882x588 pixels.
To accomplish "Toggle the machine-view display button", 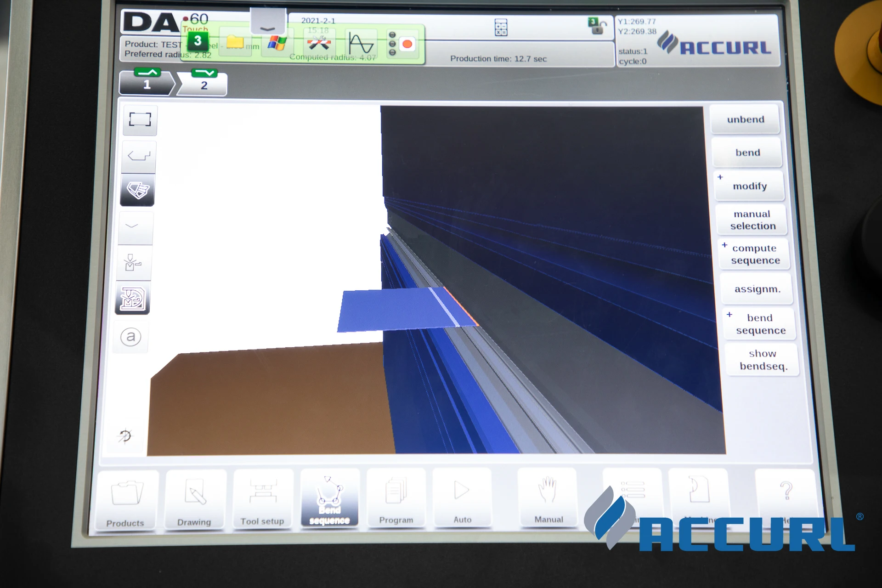I will point(132,299).
